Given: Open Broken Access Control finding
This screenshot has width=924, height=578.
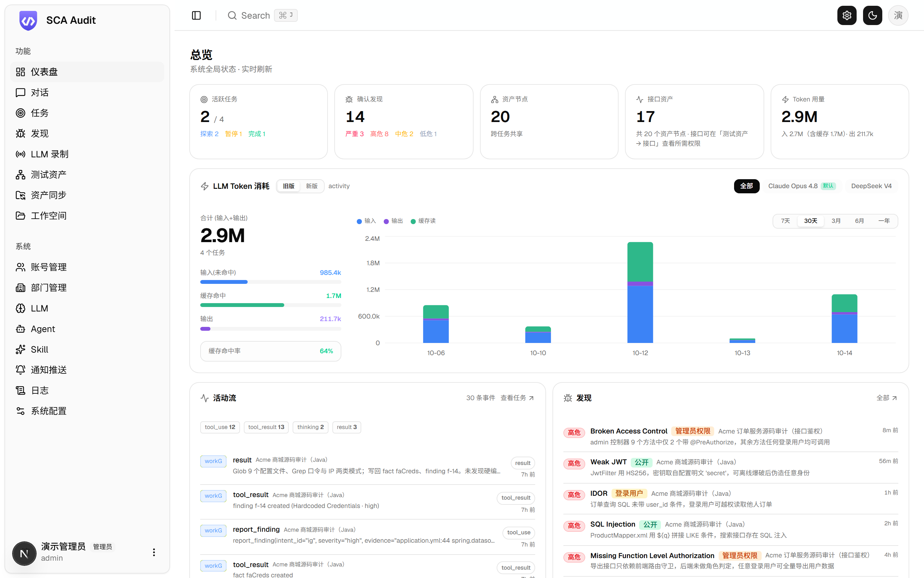Looking at the screenshot, I should coord(731,436).
